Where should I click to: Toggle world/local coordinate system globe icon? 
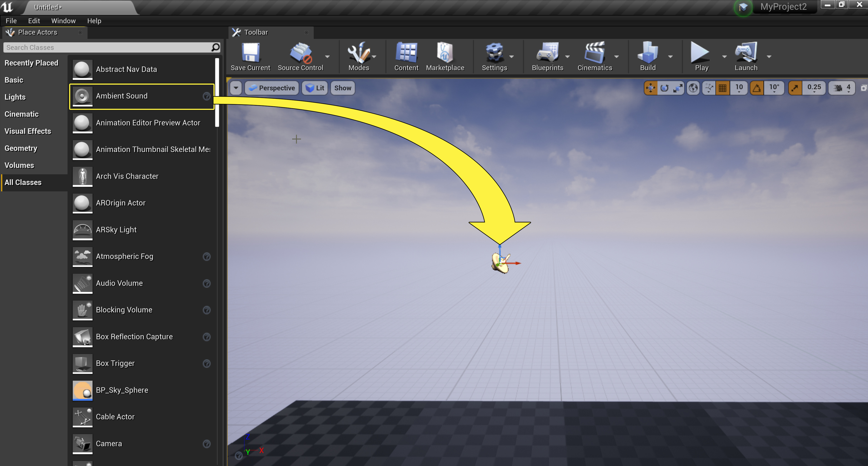[x=693, y=88]
